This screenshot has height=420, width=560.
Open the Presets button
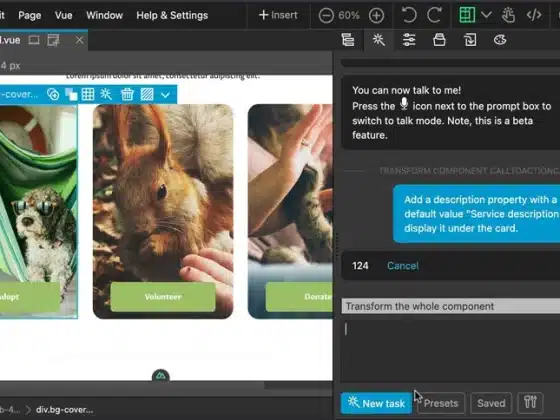[441, 403]
